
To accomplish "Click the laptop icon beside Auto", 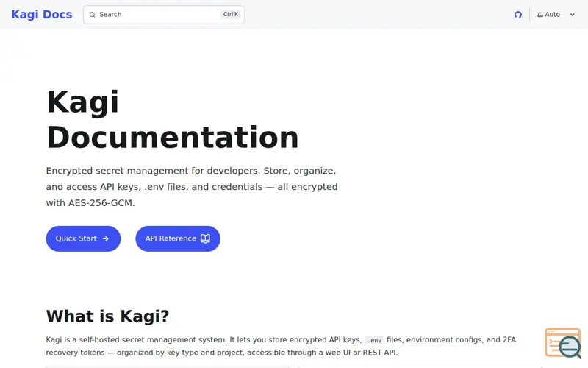I will pos(540,15).
